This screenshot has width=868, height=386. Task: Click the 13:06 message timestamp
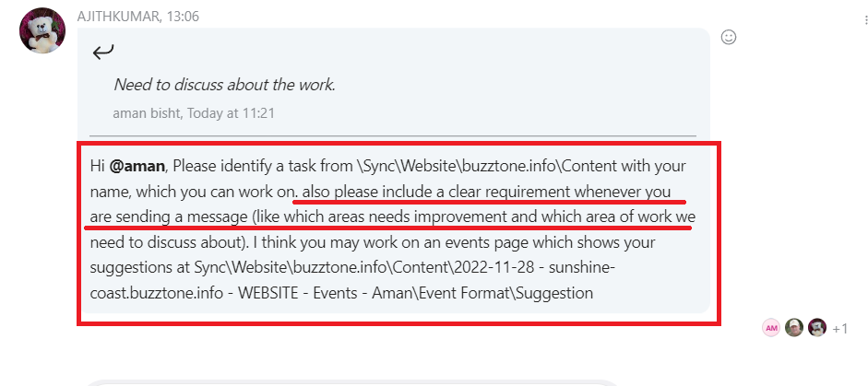point(184,17)
